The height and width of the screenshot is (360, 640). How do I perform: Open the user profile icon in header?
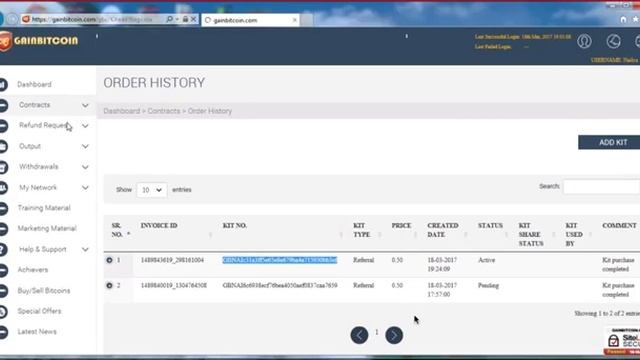click(x=584, y=41)
